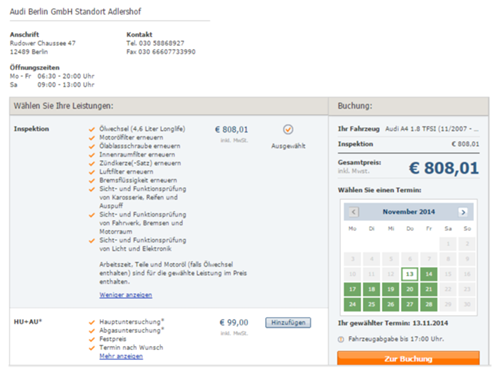
Task: Pick calendar date 19
Action: point(391,289)
